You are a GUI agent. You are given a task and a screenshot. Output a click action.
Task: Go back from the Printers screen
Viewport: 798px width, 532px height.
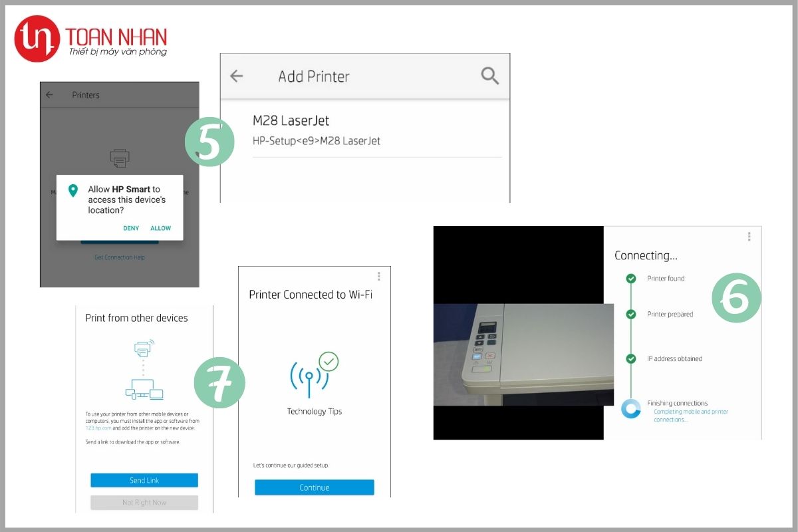click(49, 95)
